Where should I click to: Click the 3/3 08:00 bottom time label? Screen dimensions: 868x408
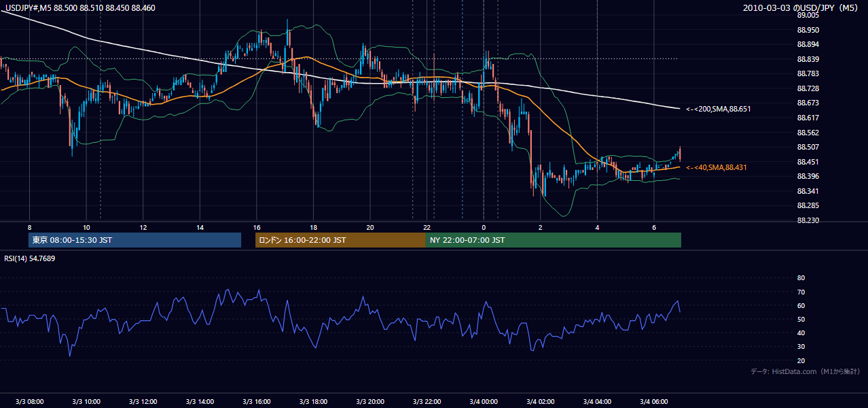(29, 401)
